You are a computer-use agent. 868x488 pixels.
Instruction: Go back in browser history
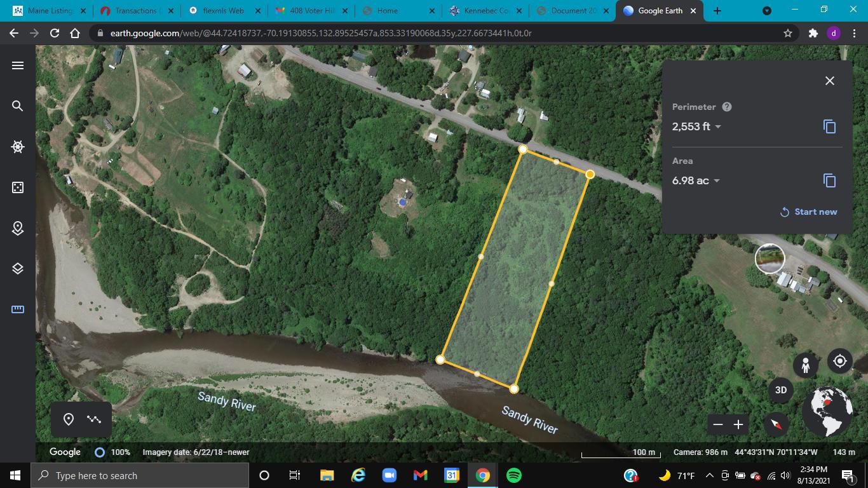pyautogui.click(x=14, y=33)
